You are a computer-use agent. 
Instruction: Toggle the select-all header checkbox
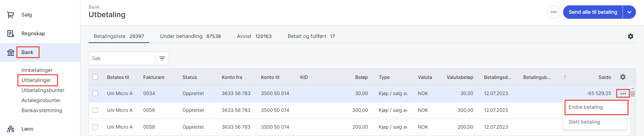click(x=95, y=77)
